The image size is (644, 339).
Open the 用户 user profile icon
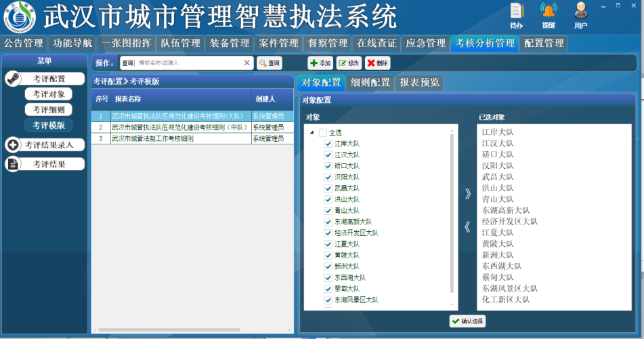(580, 12)
